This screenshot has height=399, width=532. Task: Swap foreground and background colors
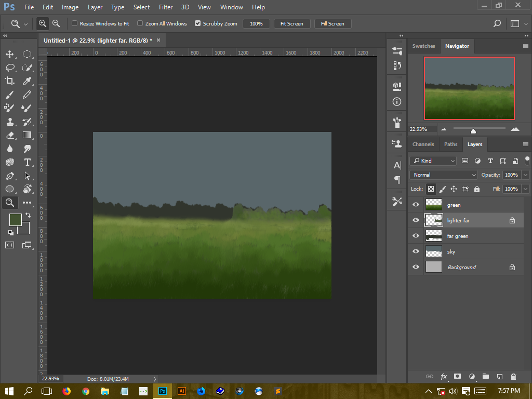28,215
